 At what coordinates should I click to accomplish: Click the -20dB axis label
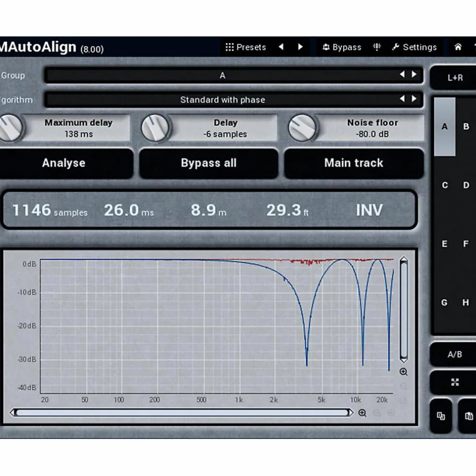pos(27,326)
